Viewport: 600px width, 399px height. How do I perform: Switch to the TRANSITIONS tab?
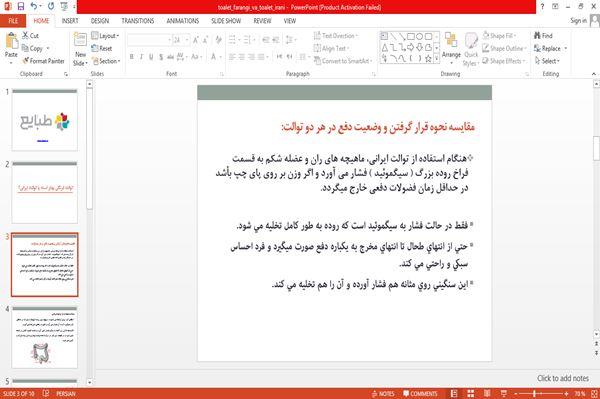[138, 21]
